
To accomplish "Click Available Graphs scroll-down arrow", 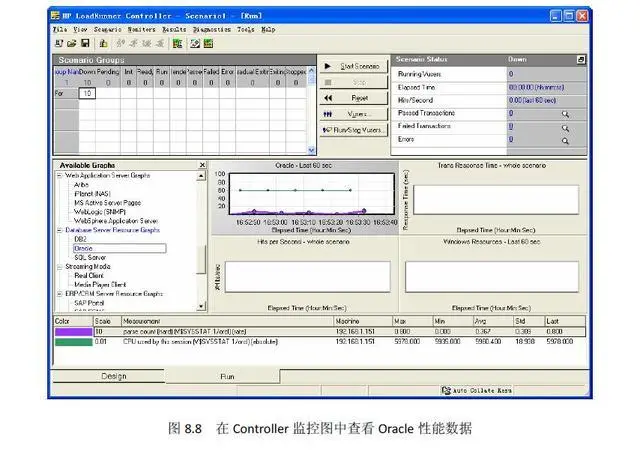I will 201,306.
